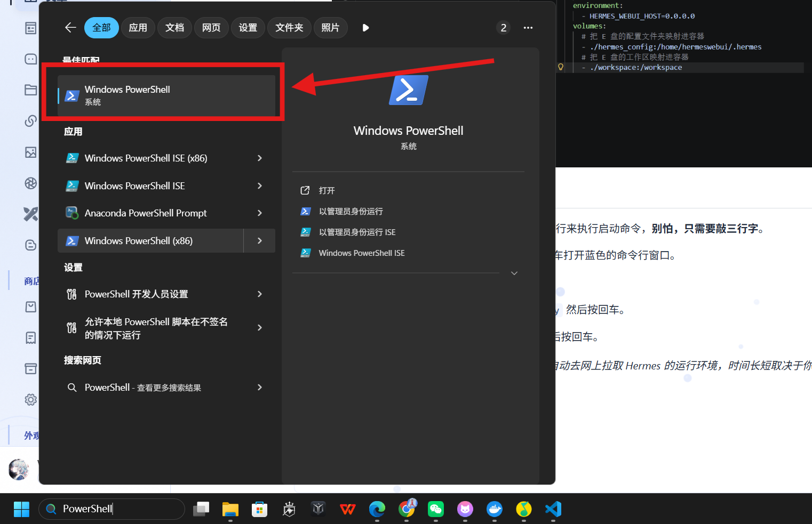The width and height of the screenshot is (812, 524).
Task: Click the Windows Start button
Action: click(21, 509)
